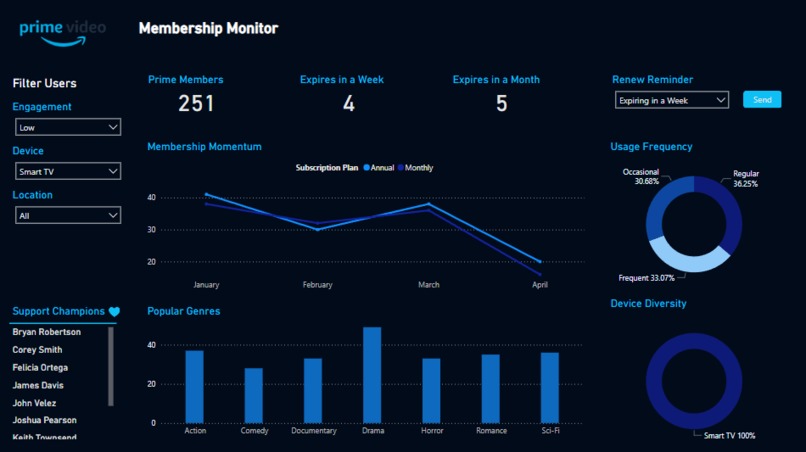
Task: Open the Engagement dropdown set to Low
Action: [x=68, y=127]
